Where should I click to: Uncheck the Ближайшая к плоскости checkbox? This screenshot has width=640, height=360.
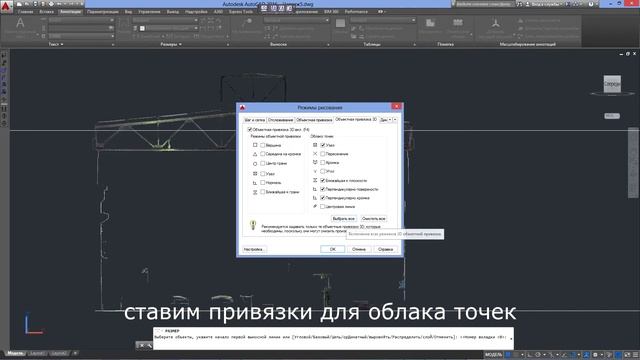(323, 180)
